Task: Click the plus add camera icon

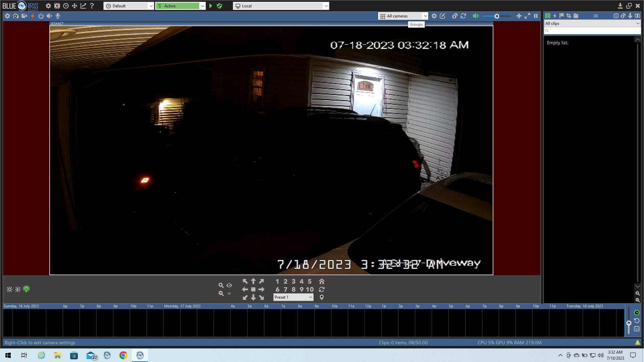Action: (519, 16)
